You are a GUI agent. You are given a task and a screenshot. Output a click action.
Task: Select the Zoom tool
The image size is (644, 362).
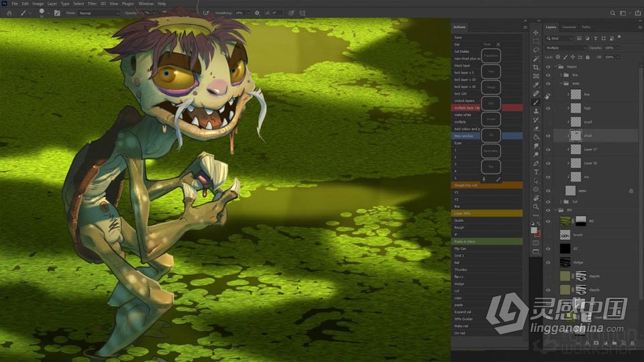click(536, 207)
